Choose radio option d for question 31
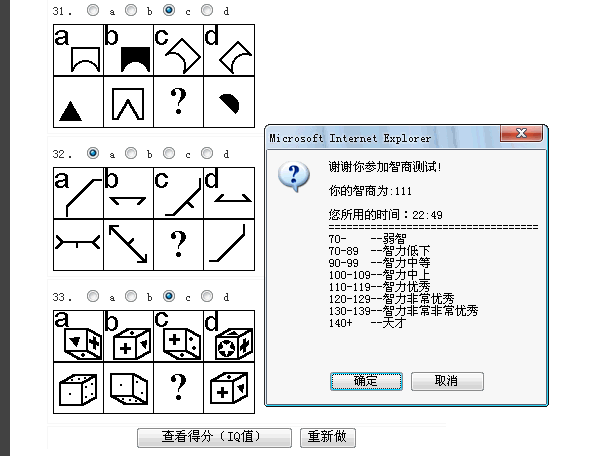Screen dimensions: 592x456 [207, 10]
